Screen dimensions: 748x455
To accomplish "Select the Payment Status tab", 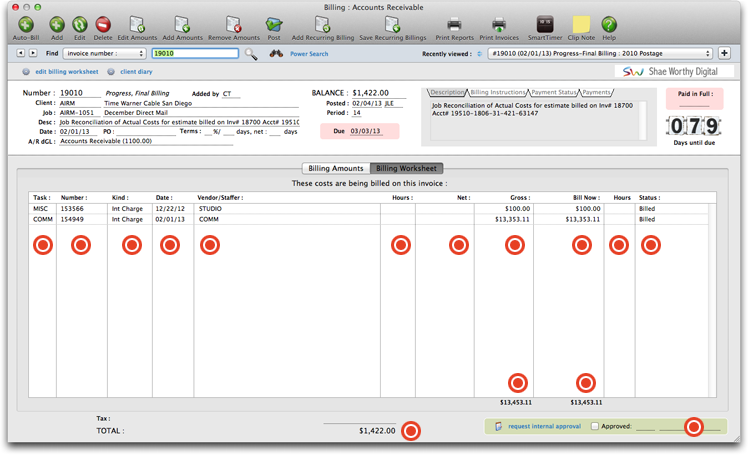I will click(554, 92).
